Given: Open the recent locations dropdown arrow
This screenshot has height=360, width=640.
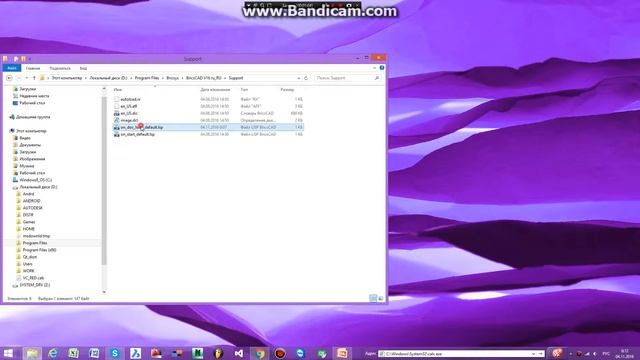Looking at the screenshot, I should point(27,78).
